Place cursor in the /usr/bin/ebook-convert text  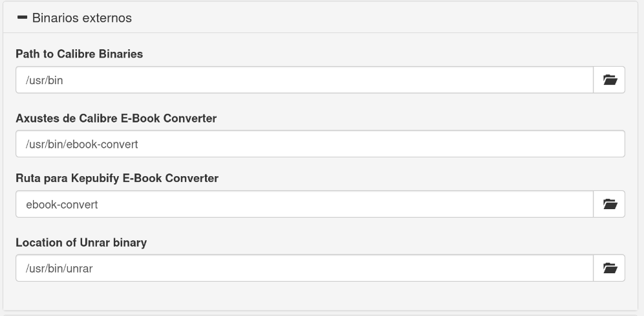tap(81, 144)
